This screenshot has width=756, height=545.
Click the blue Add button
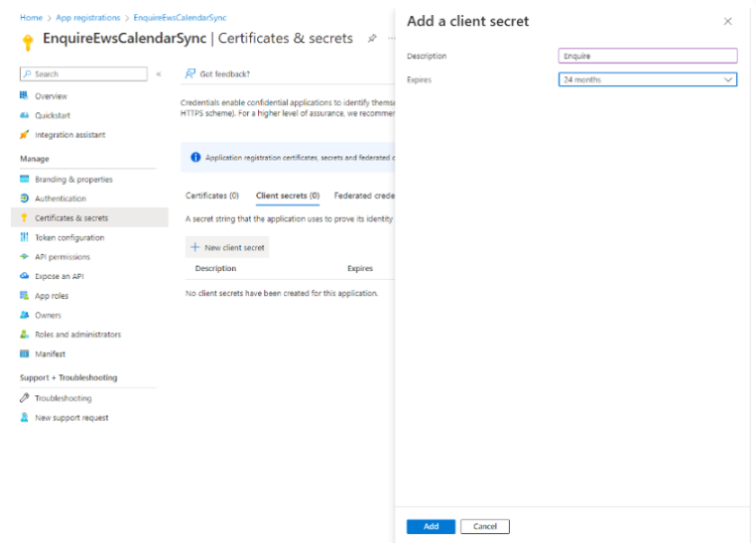coord(431,526)
